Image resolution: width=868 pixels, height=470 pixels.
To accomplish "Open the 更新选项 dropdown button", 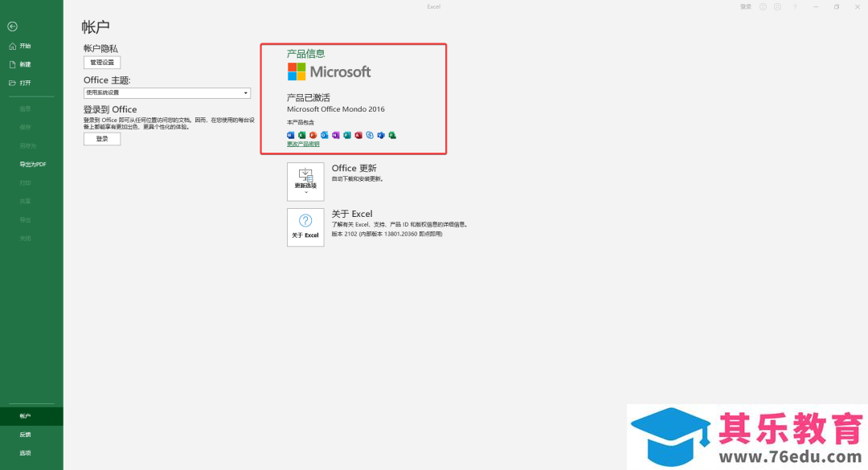I will 305,182.
